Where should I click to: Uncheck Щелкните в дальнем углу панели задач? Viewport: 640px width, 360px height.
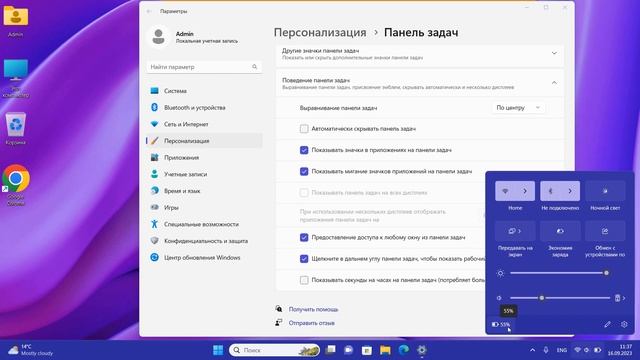tap(304, 258)
